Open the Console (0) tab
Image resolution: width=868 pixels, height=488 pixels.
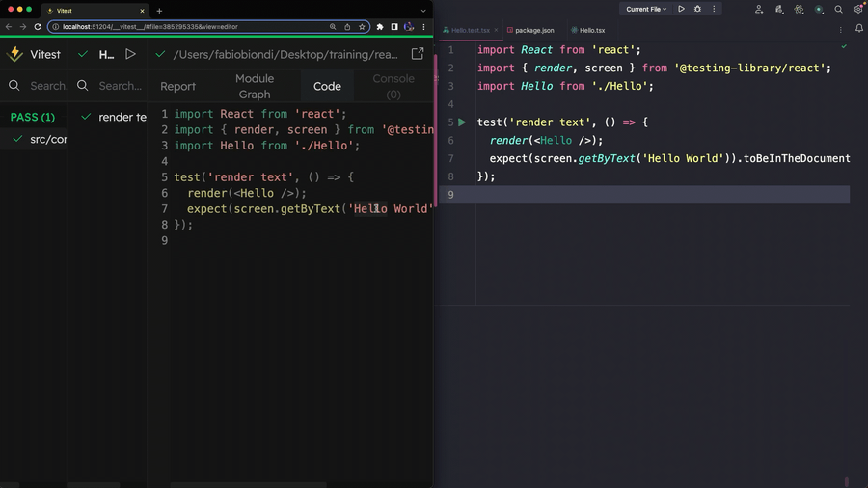click(393, 86)
